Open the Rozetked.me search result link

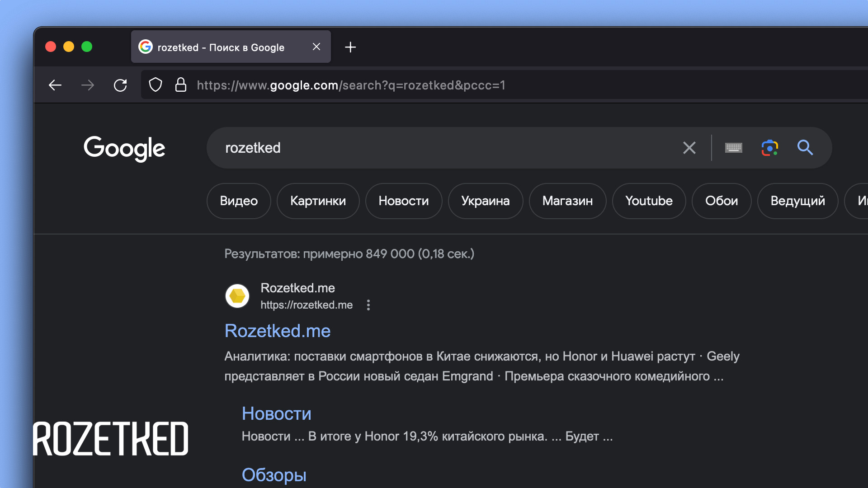tap(277, 331)
